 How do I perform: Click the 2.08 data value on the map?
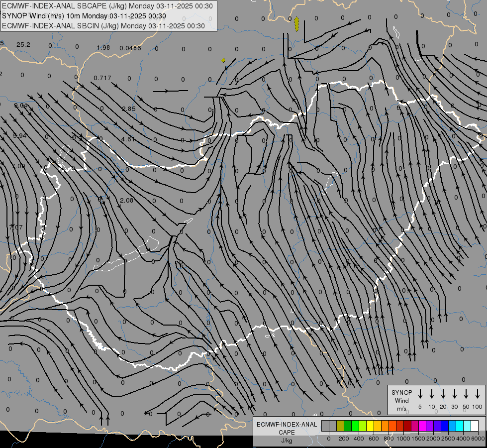(127, 201)
